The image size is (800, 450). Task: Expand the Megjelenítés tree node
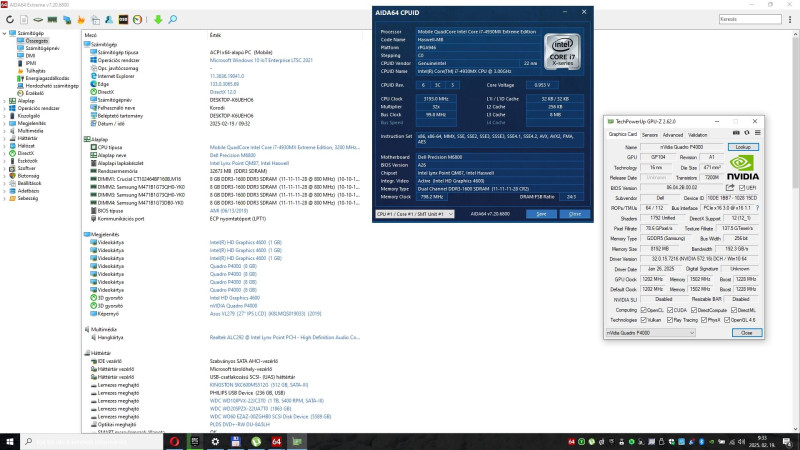pyautogui.click(x=5, y=123)
